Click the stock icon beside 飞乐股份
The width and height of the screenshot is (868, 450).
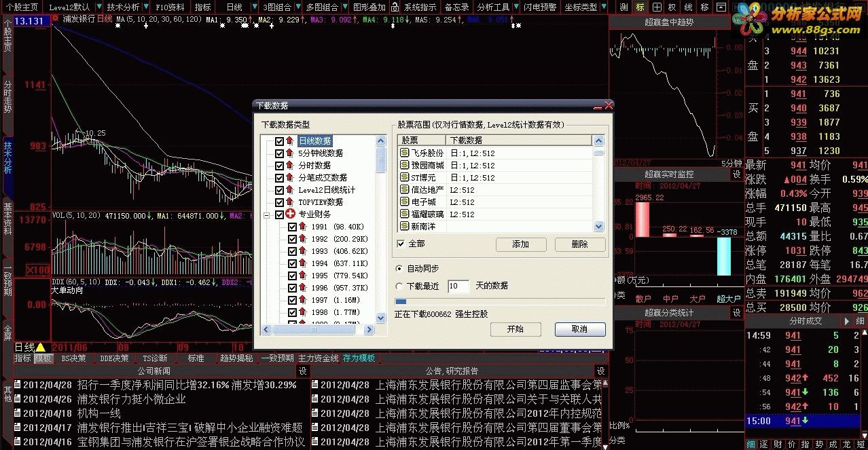coord(405,153)
